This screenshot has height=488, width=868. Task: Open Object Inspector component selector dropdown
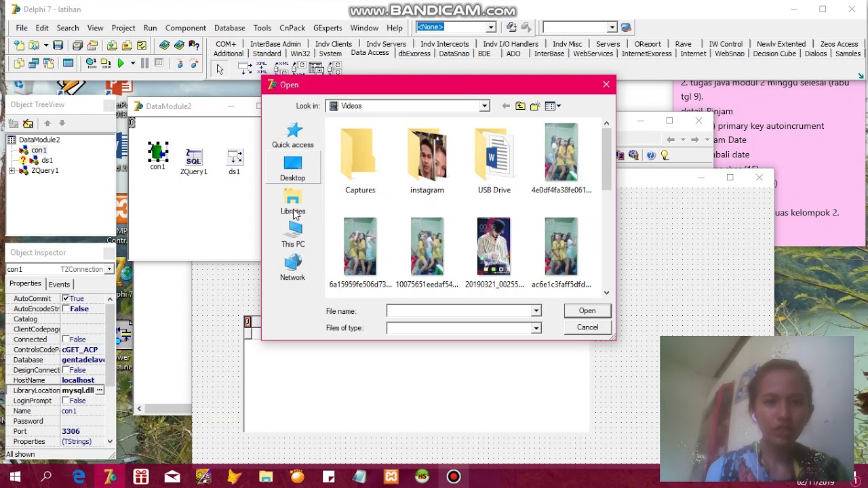(x=109, y=269)
